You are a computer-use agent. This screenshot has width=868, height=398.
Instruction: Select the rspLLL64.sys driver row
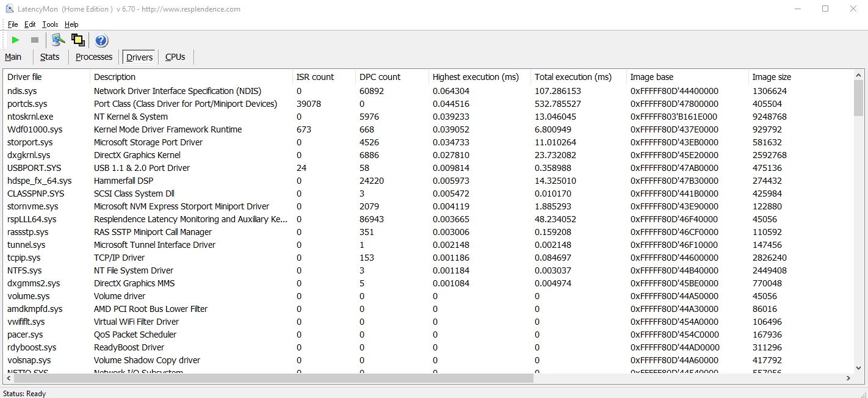[428, 219]
